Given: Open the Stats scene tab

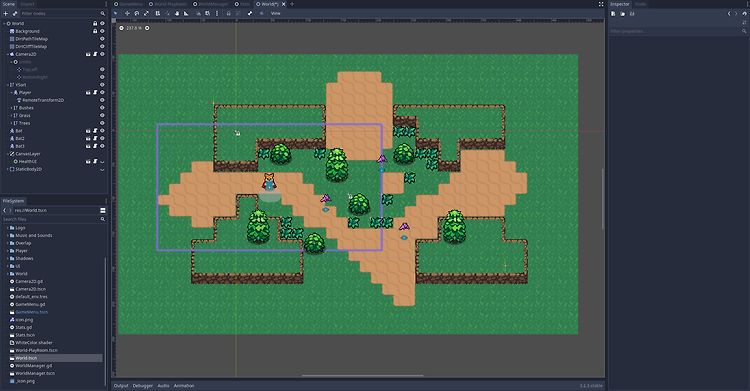Looking at the screenshot, I should pos(243,4).
